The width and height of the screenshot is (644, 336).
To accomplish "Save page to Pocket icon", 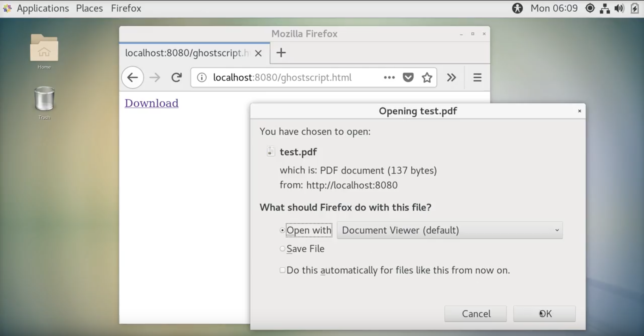I will (408, 77).
